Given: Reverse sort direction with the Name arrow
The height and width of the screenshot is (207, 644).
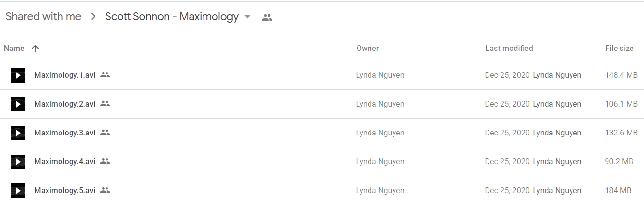Looking at the screenshot, I should pos(35,48).
